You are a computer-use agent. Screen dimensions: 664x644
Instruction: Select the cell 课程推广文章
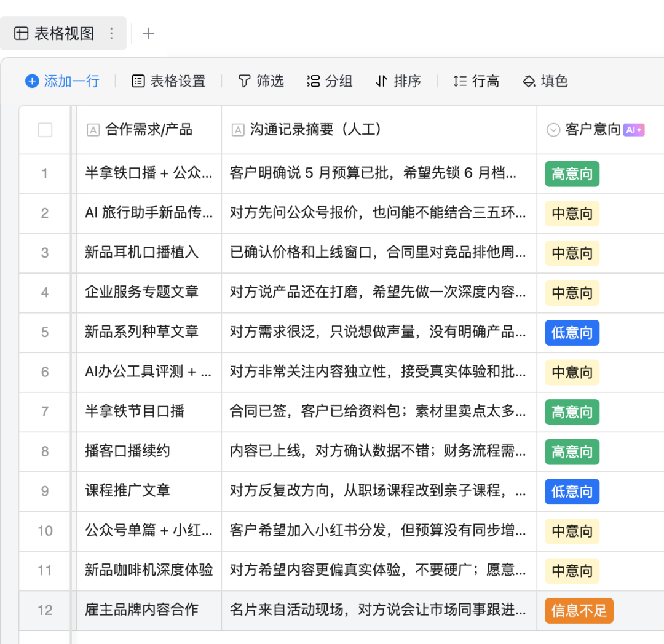click(x=149, y=491)
